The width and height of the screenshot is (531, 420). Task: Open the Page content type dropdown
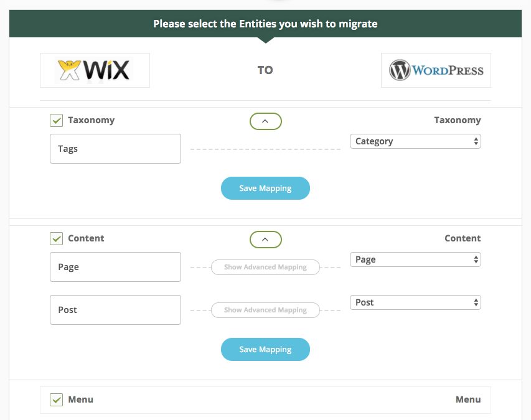415,259
